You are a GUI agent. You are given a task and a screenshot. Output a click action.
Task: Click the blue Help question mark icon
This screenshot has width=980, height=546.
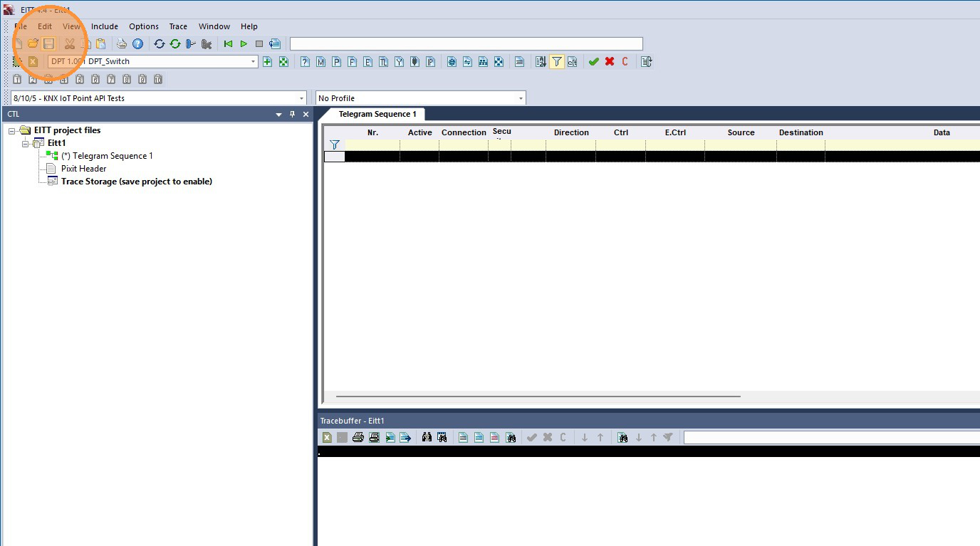click(137, 43)
